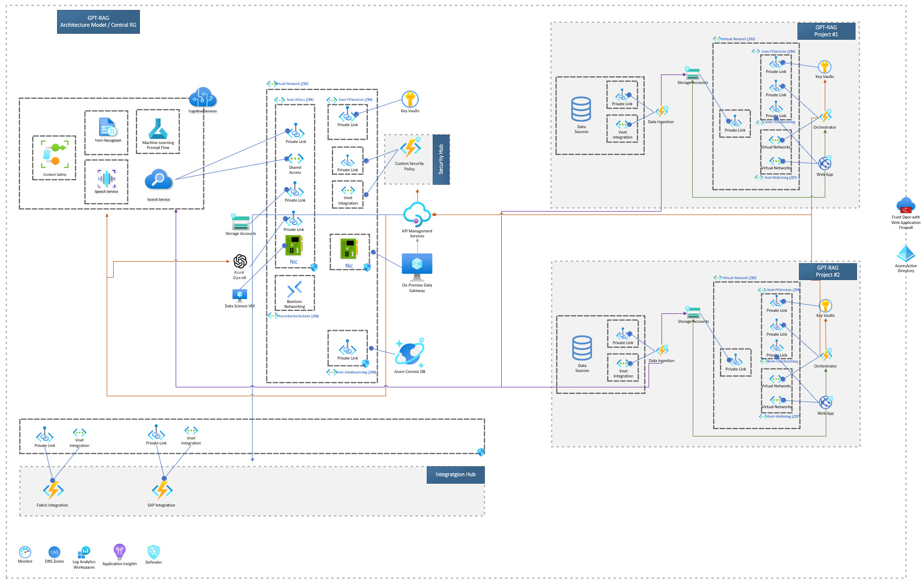Select Project #1 Web App icon

pyautogui.click(x=825, y=163)
